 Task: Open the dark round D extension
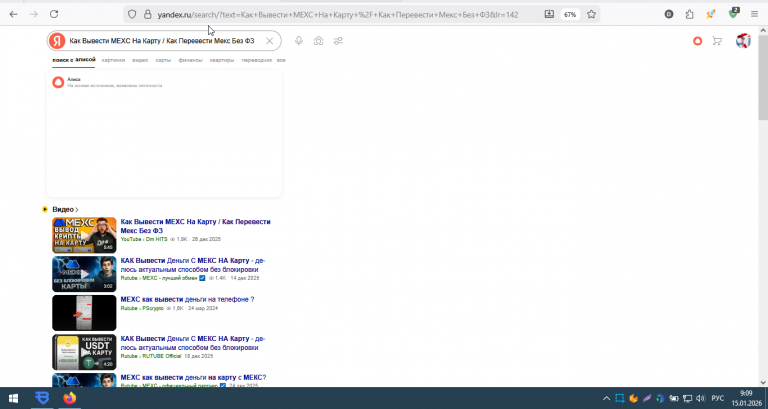[669, 14]
